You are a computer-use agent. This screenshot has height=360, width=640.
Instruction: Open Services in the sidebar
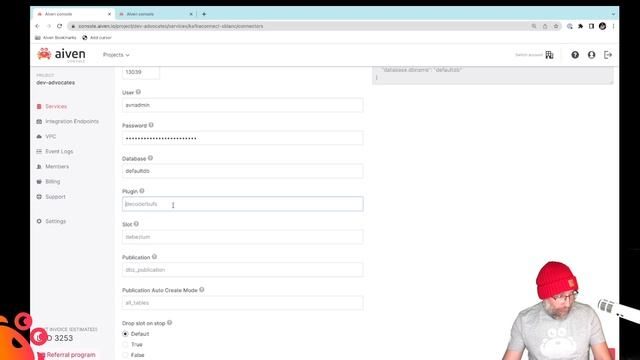click(x=56, y=106)
